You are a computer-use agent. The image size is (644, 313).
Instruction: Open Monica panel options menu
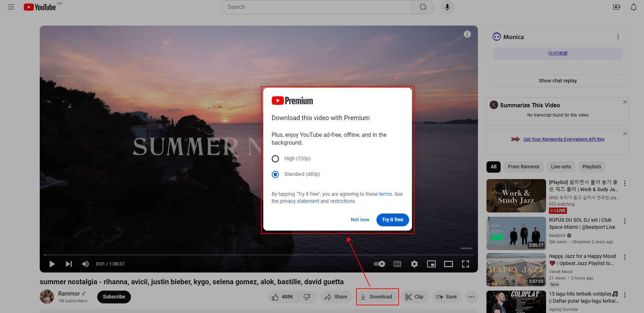coord(618,37)
